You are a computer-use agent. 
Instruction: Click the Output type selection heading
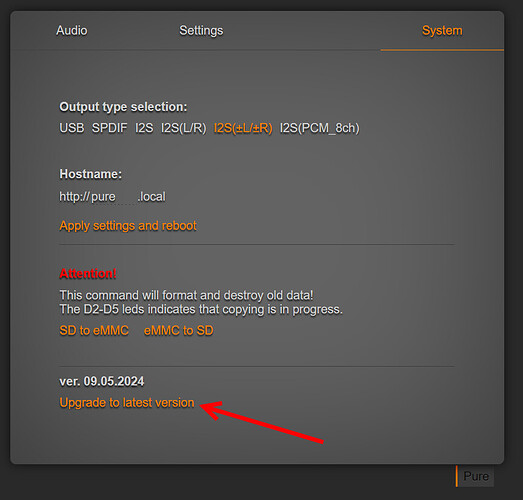[123, 107]
